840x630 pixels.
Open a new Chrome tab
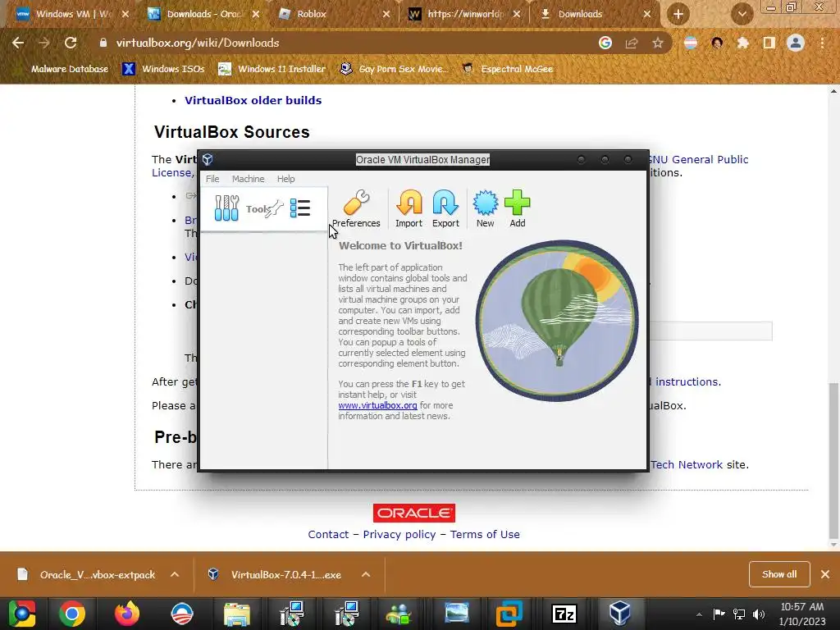pyautogui.click(x=678, y=15)
